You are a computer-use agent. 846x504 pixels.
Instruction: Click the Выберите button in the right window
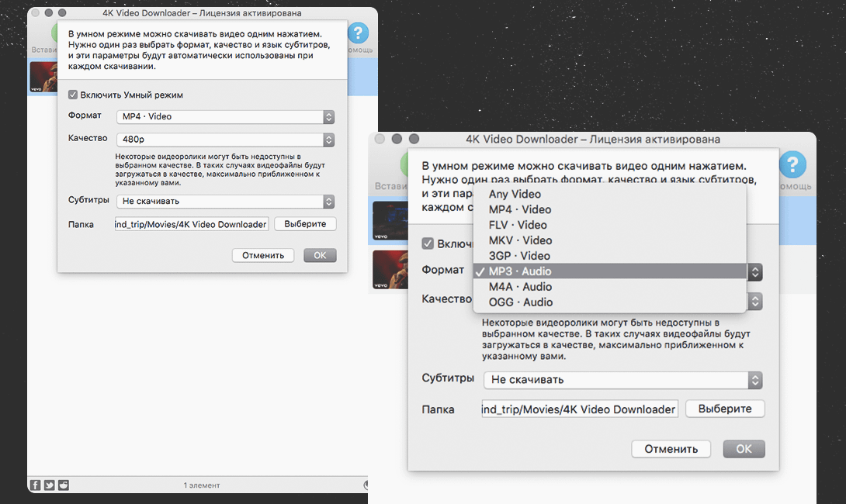pos(725,409)
